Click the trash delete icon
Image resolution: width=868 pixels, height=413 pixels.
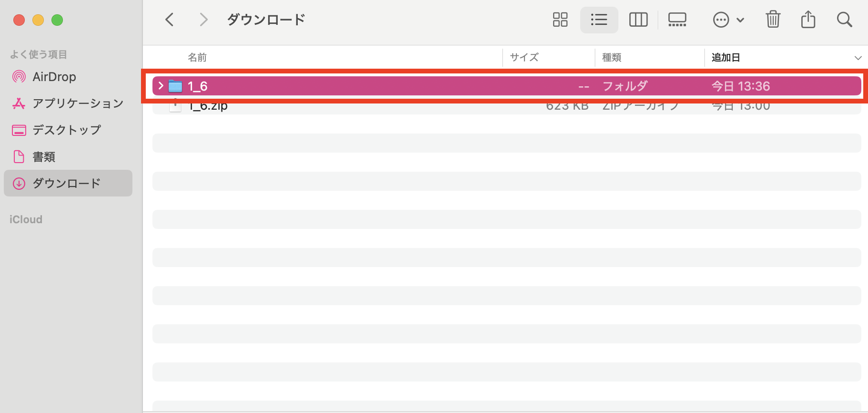tap(773, 20)
